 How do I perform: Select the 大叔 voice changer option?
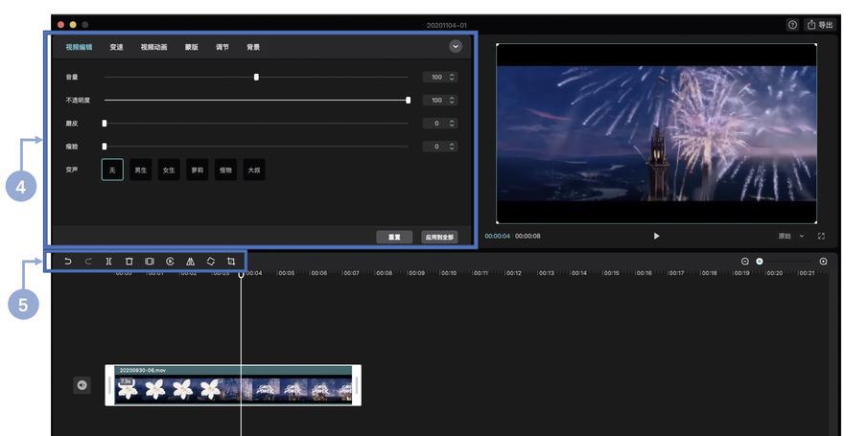(254, 170)
